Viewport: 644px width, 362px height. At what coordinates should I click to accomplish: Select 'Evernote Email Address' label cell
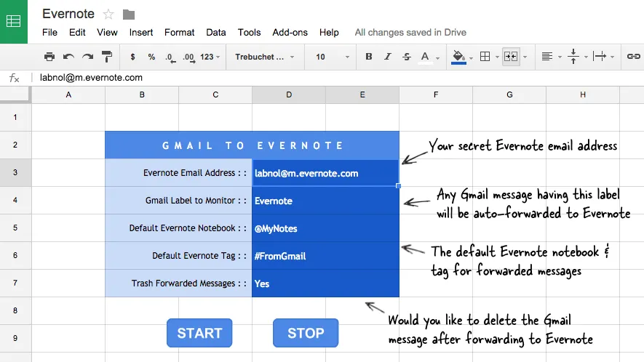point(179,173)
